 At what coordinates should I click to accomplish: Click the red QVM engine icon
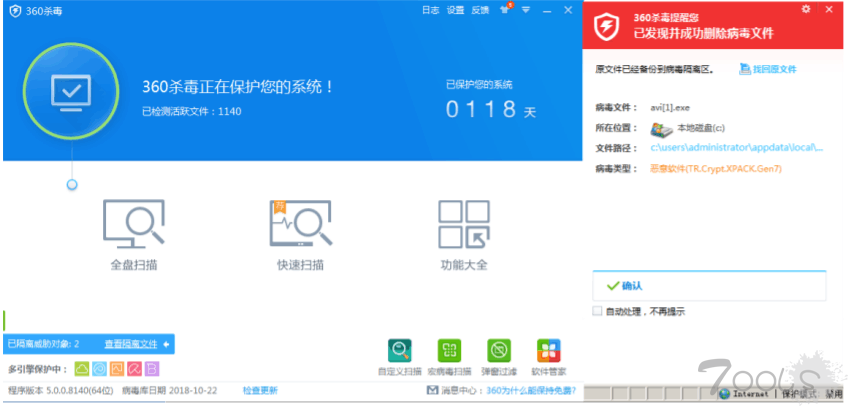click(x=134, y=369)
